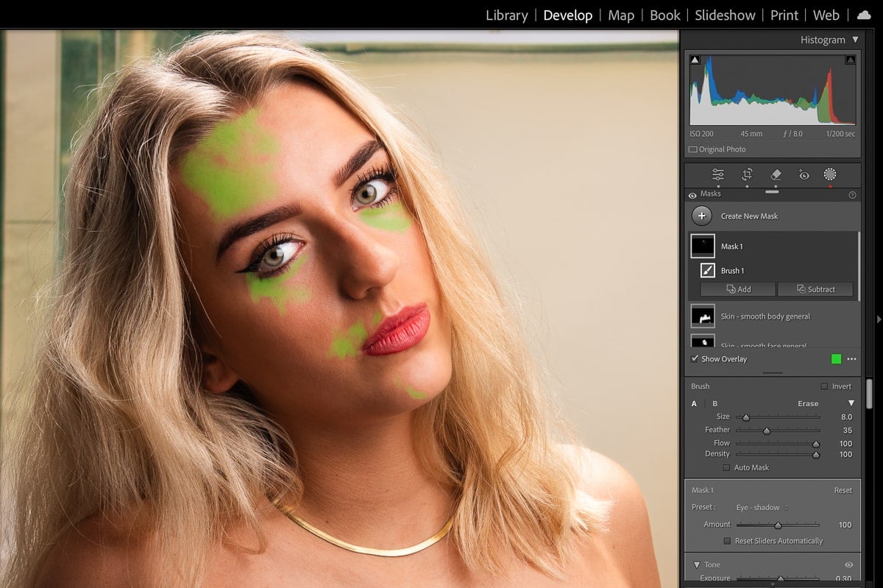Switch to the Develop module
This screenshot has width=883, height=588.
coord(567,15)
